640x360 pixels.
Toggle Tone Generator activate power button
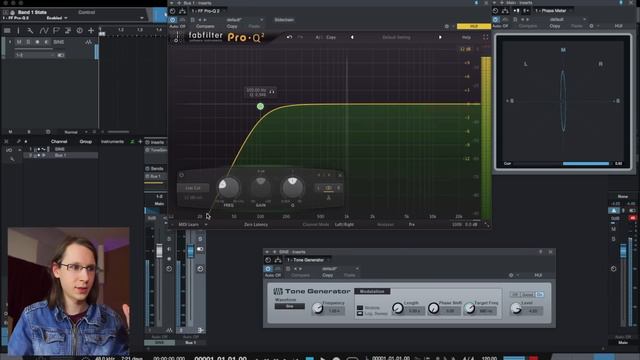(x=268, y=269)
